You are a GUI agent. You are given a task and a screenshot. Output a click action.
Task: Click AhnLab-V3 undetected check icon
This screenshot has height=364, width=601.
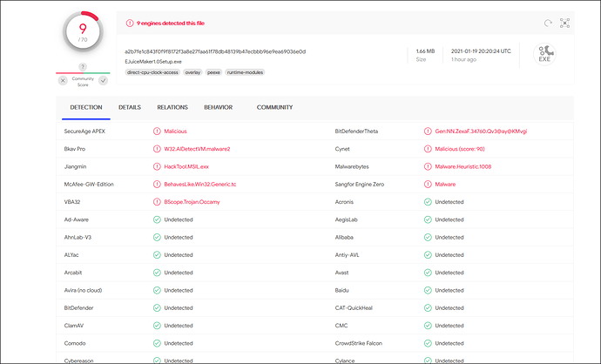(157, 237)
